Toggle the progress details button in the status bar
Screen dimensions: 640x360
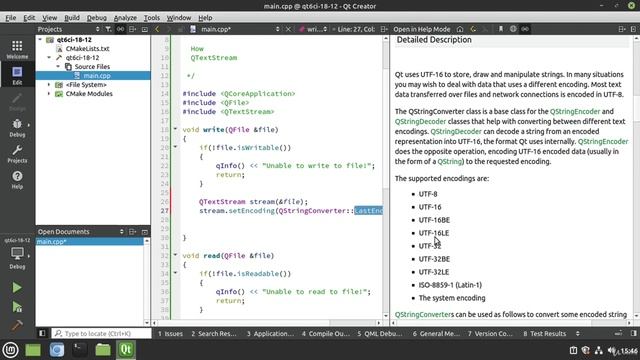tap(619, 333)
